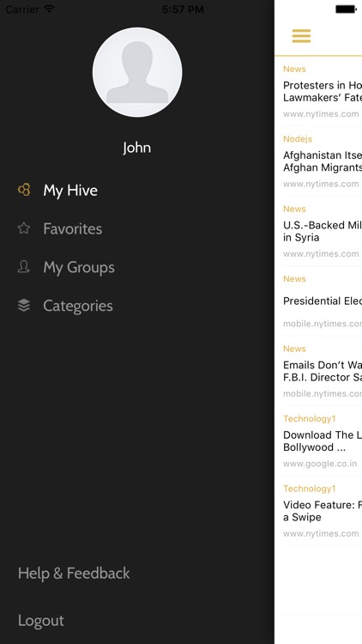Open the Video Feature article
The height and width of the screenshot is (644, 362).
click(x=323, y=511)
